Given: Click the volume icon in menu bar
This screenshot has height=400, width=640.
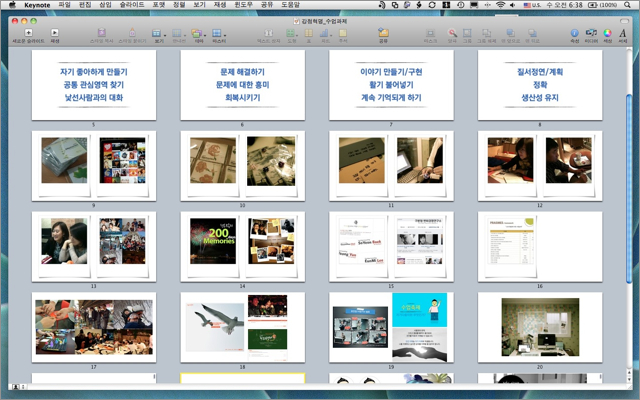Looking at the screenshot, I should (513, 5).
